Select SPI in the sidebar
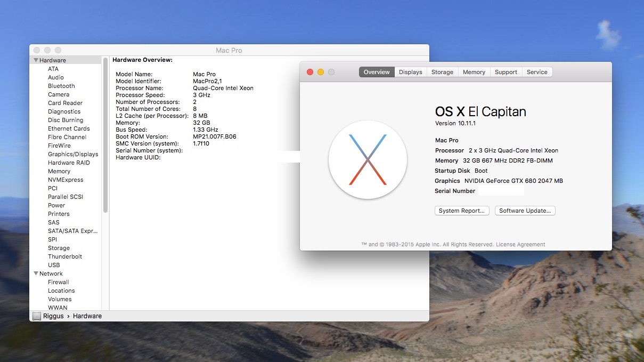The image size is (644, 362). click(52, 239)
